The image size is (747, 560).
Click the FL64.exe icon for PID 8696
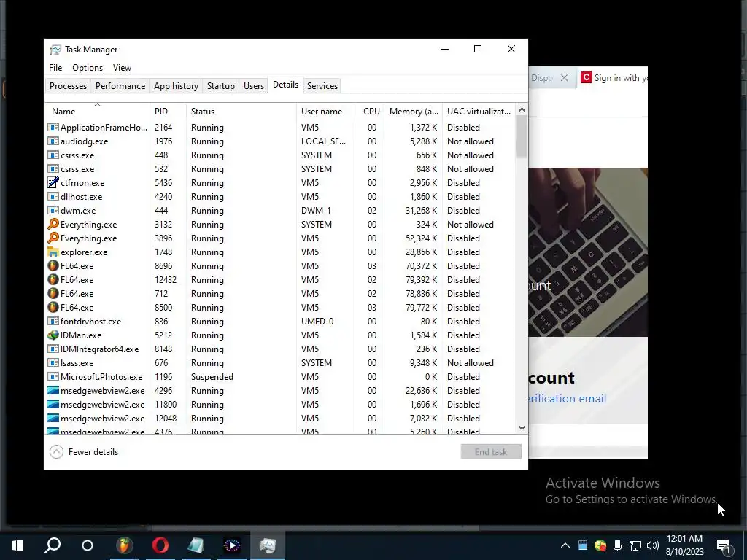(53, 265)
